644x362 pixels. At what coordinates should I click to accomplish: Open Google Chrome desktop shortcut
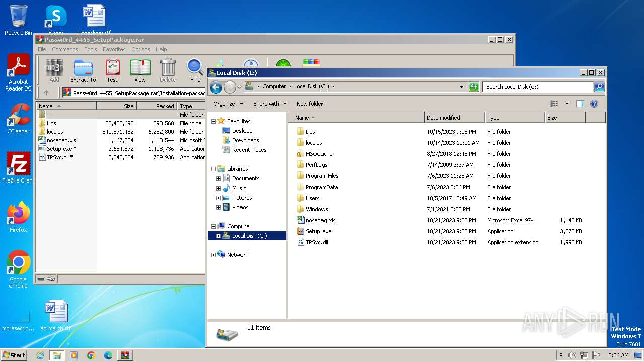coord(18,269)
